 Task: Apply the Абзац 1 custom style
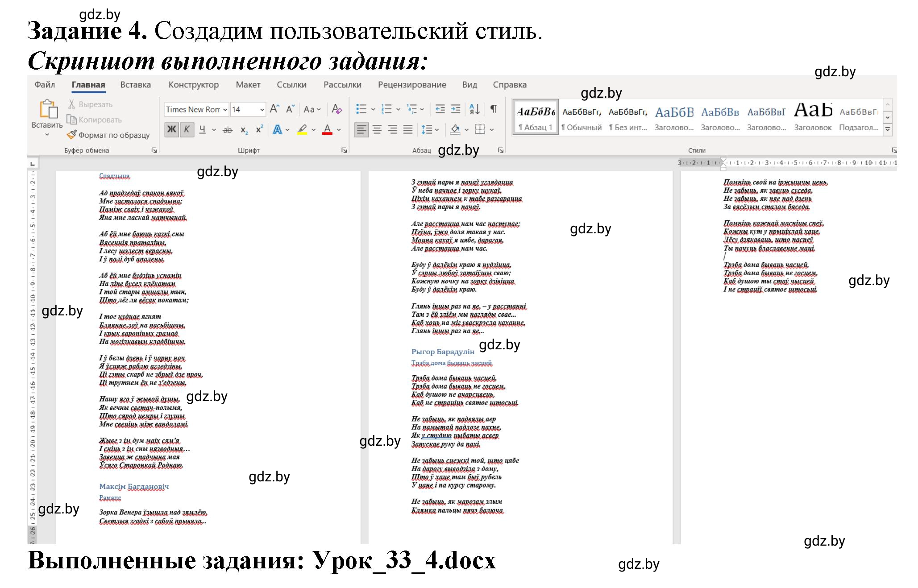point(536,117)
